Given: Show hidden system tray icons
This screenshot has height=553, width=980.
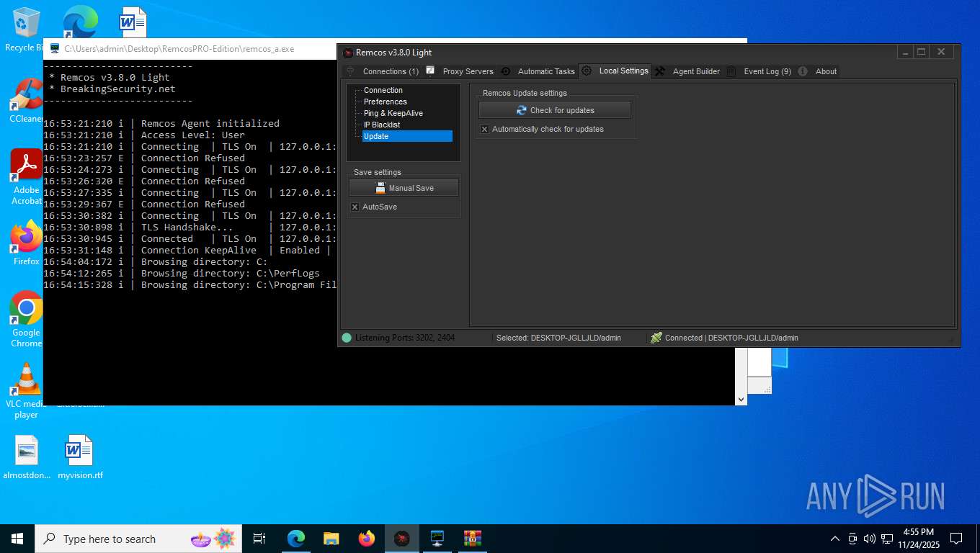Looking at the screenshot, I should coord(835,539).
